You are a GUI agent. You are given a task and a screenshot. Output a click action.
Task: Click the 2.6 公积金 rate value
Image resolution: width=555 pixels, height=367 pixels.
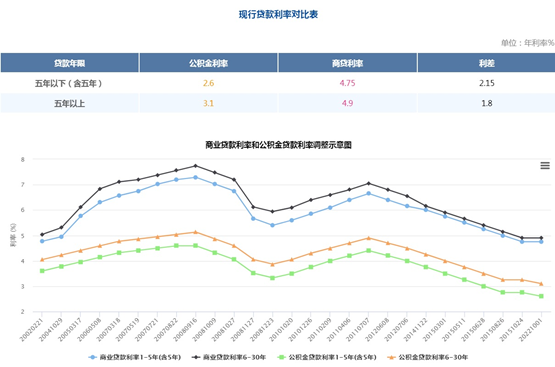click(x=208, y=83)
